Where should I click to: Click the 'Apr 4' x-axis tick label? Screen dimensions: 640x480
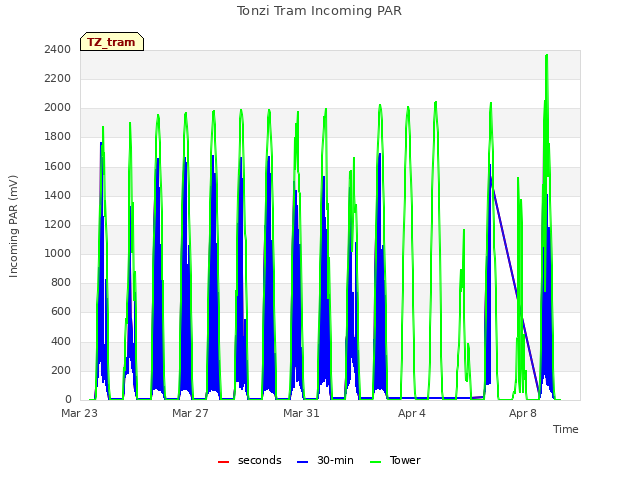[x=412, y=413]
